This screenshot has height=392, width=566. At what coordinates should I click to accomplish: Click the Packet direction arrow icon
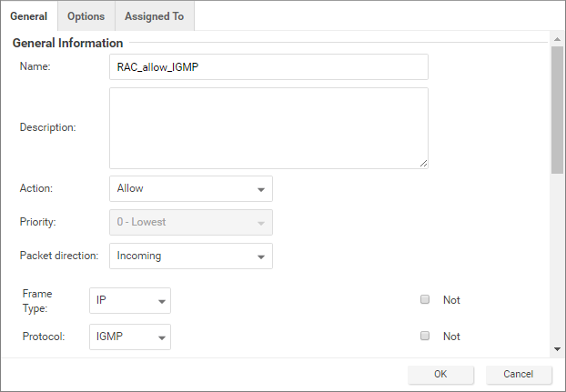[261, 257]
